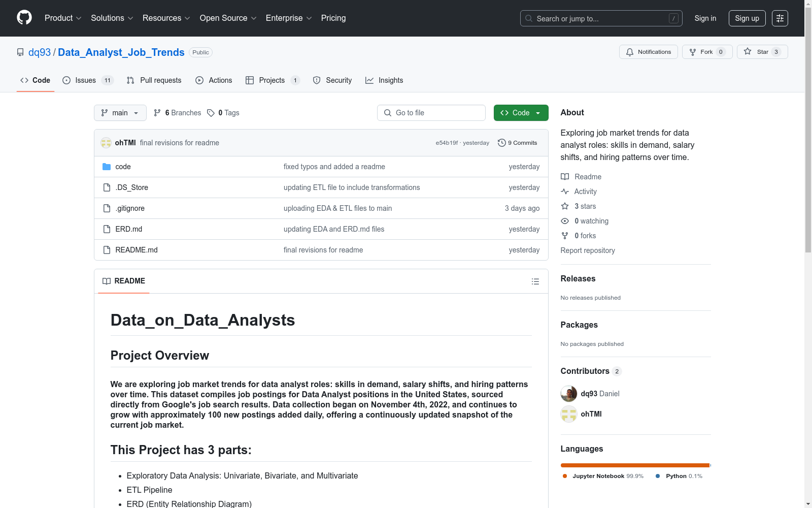
Task: Click the Python language blue dot
Action: (x=658, y=476)
